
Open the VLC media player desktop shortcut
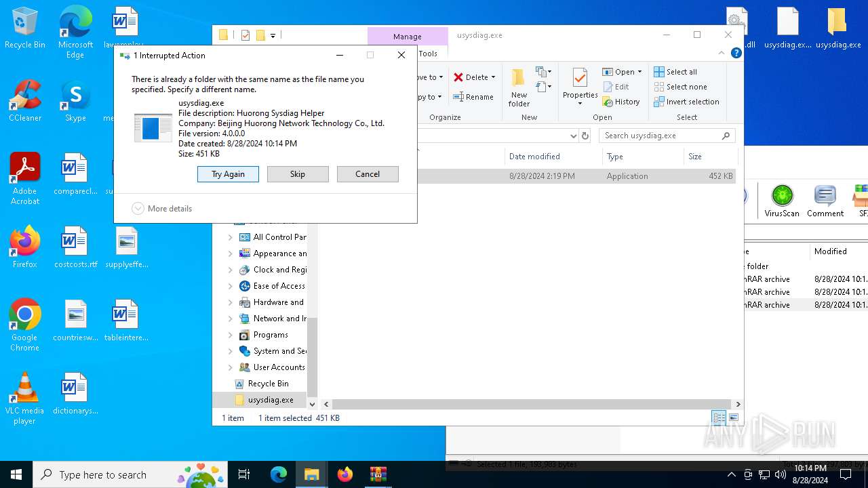tap(25, 399)
